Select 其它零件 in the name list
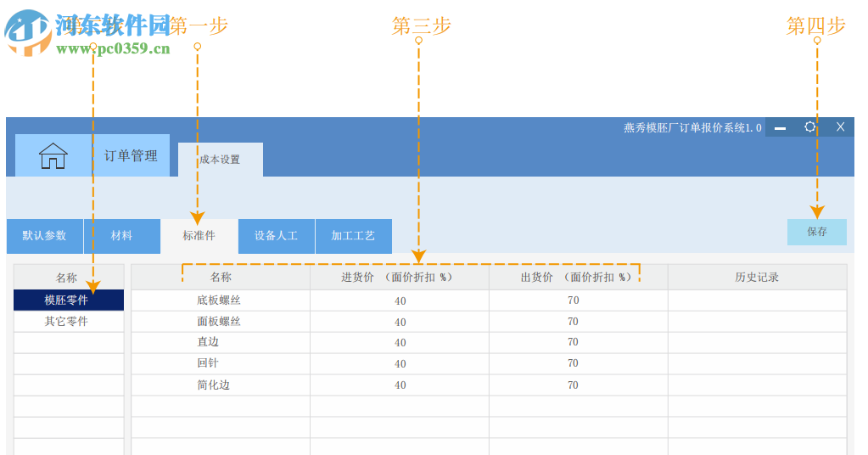868x455 pixels. click(x=69, y=321)
